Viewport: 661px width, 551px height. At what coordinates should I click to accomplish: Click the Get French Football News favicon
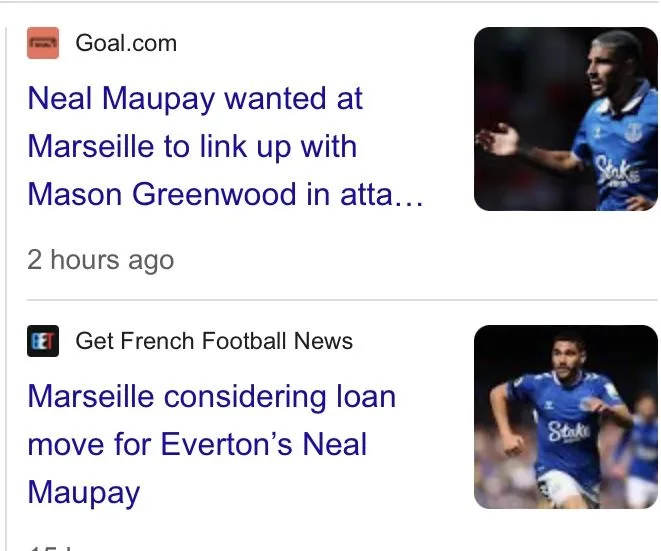[43, 341]
